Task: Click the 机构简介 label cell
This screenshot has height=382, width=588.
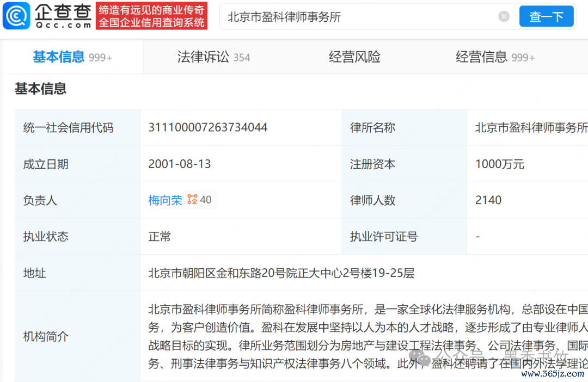Action: click(x=77, y=336)
